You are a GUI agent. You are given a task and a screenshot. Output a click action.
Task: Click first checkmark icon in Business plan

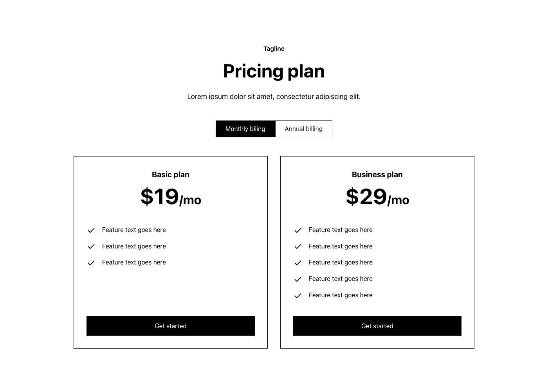[298, 230]
